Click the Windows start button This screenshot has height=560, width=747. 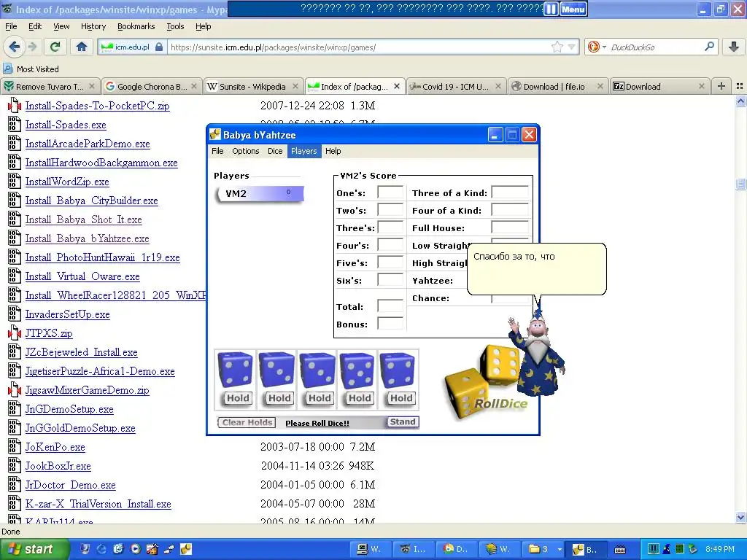pyautogui.click(x=34, y=549)
